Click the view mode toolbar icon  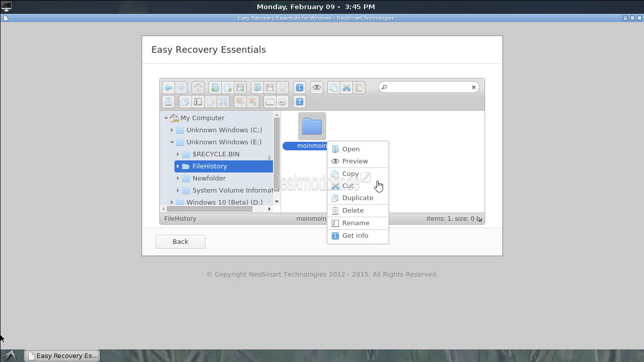tap(270, 102)
